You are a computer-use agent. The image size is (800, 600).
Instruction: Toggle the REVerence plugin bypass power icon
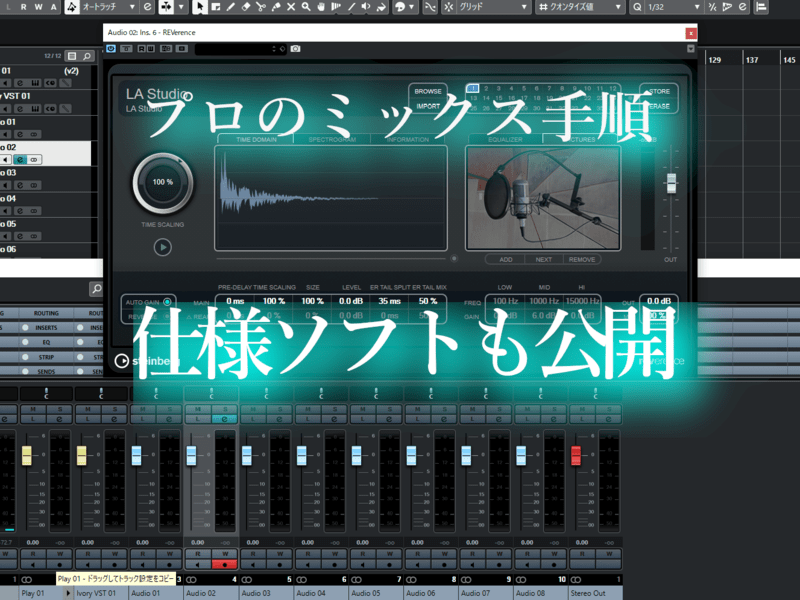111,48
